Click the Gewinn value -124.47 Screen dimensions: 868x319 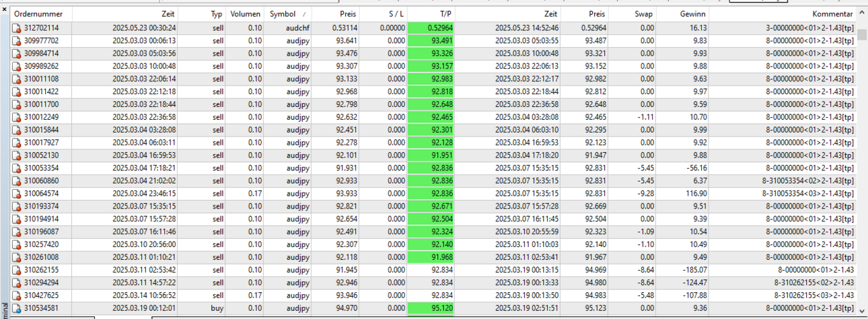point(692,283)
